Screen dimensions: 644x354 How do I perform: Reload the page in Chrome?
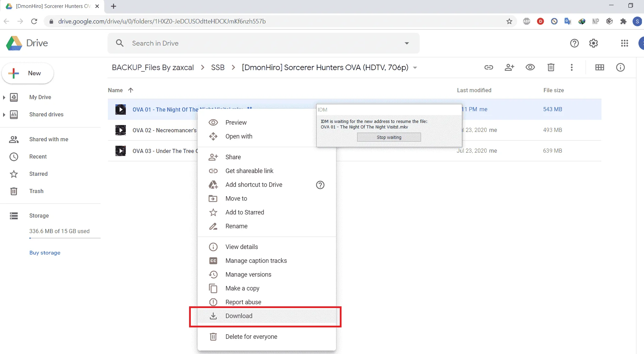[34, 21]
